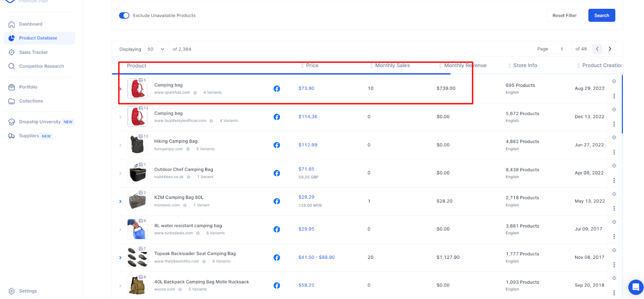The width and height of the screenshot is (644, 299).
Task: Click Facebook icon for Hiking Camping Bag
Action: coord(277,145)
